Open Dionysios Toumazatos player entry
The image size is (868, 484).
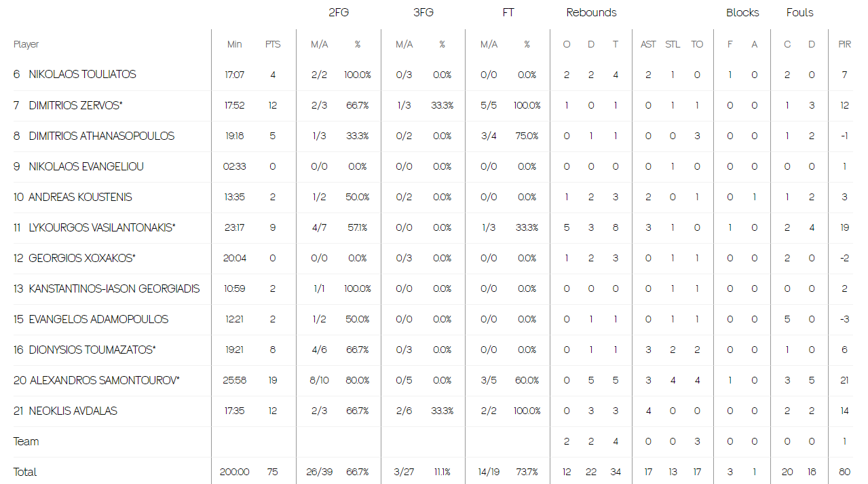pos(92,350)
